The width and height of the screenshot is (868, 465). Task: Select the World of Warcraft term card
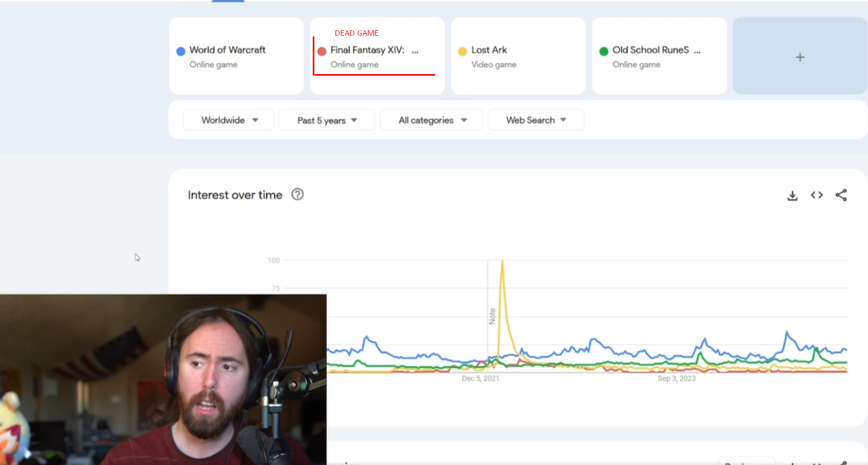tap(237, 56)
